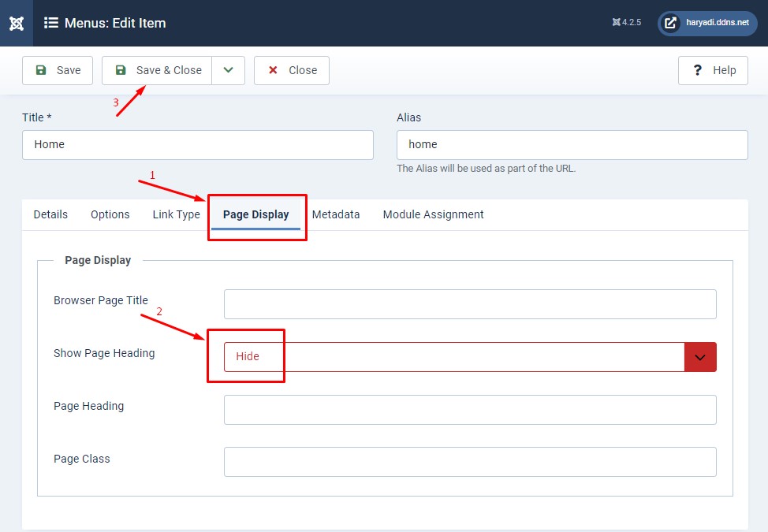768x532 pixels.
Task: Click the red chevron of Show Page Heading
Action: (700, 356)
